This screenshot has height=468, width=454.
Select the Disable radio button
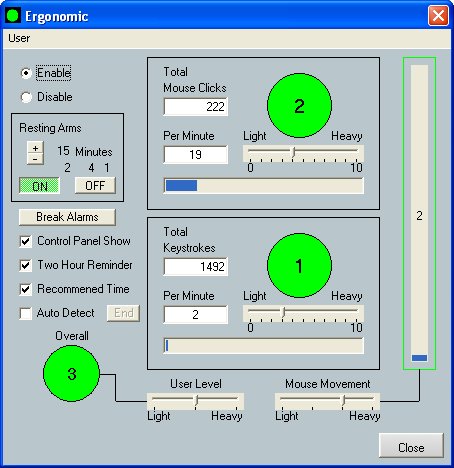(x=26, y=97)
